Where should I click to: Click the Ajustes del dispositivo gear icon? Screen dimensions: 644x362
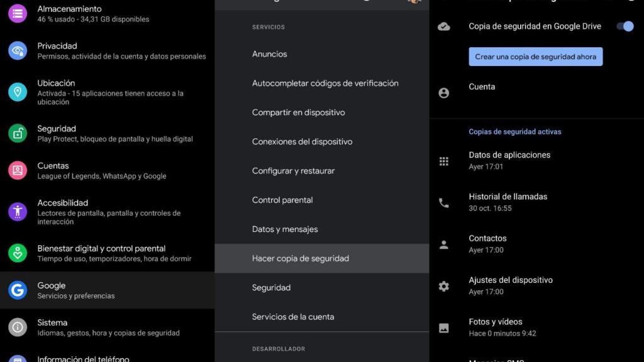444,285
